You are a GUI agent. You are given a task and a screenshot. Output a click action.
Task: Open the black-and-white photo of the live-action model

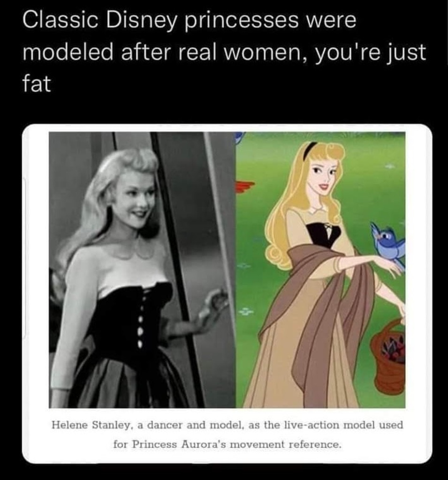[142, 270]
